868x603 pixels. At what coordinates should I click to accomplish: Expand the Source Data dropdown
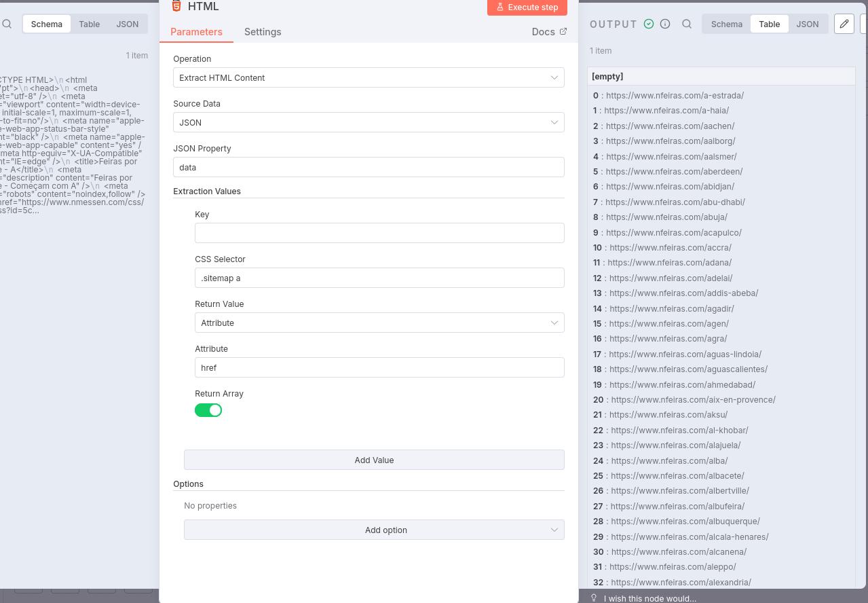pyautogui.click(x=369, y=122)
